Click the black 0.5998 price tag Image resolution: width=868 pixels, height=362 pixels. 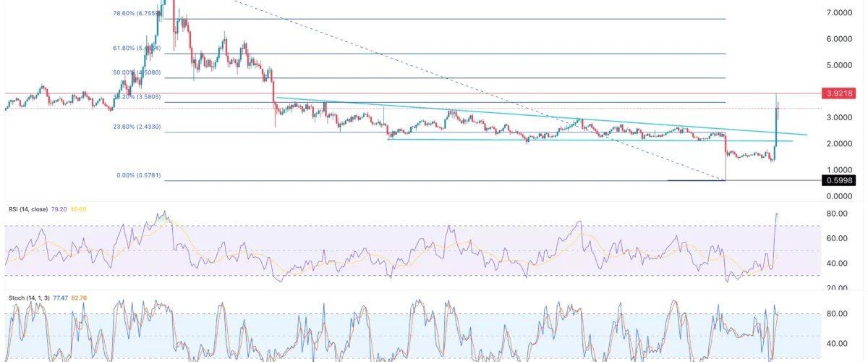pyautogui.click(x=839, y=180)
